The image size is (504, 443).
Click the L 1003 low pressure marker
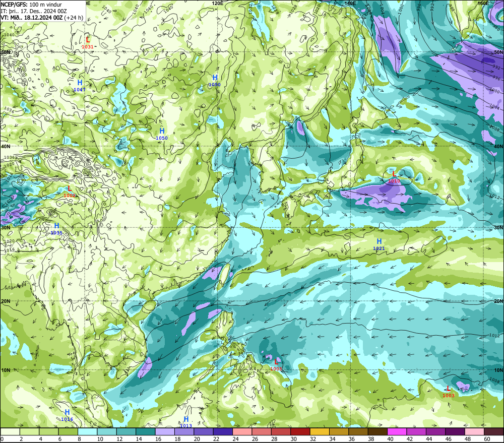[449, 392]
